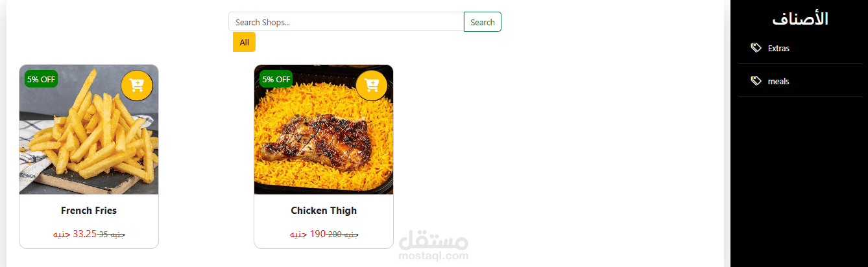Image resolution: width=868 pixels, height=267 pixels.
Task: Click the tag icon beside Extras
Action: click(756, 47)
